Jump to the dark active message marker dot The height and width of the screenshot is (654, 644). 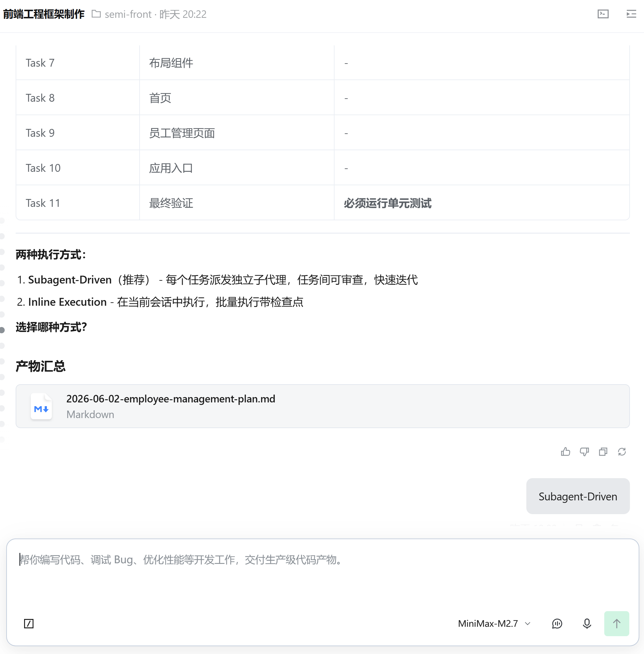click(3, 330)
